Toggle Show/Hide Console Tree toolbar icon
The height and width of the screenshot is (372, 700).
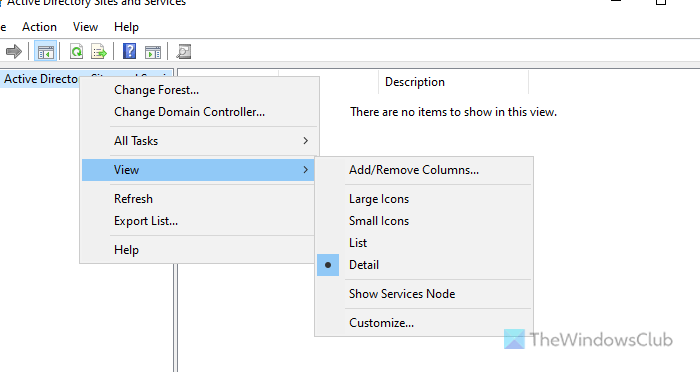(x=46, y=51)
